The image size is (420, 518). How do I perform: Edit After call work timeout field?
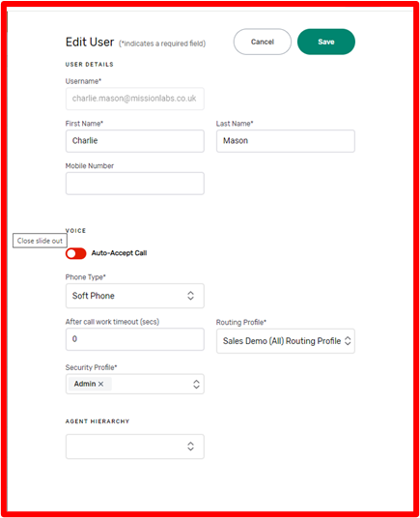135,339
